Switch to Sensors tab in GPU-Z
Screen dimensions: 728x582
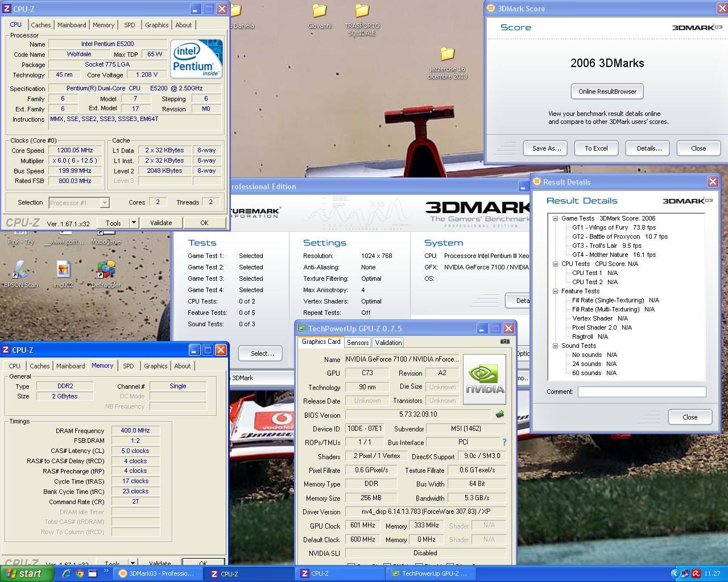click(358, 342)
